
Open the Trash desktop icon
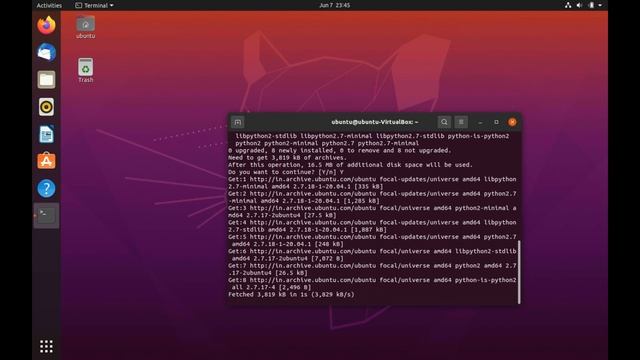[x=85, y=70]
